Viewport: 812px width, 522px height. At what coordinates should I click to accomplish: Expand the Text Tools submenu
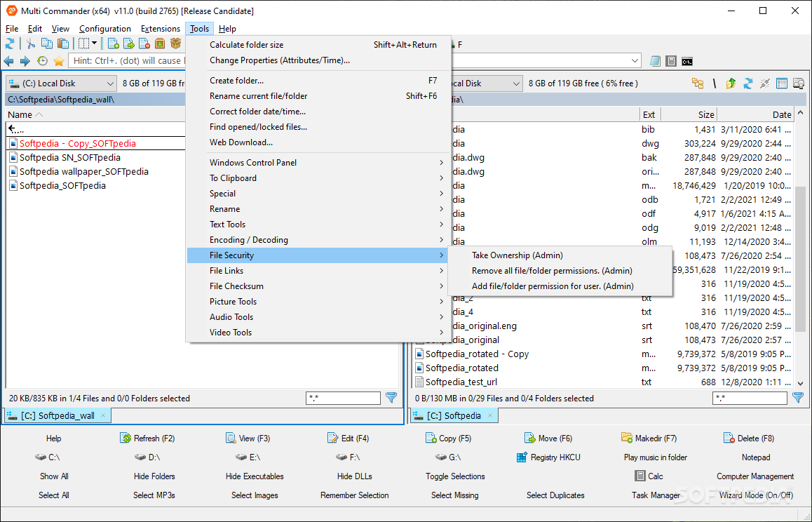[319, 225]
